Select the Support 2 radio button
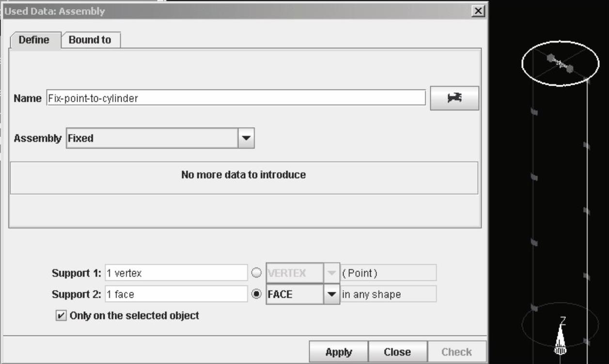The image size is (609, 364). point(257,294)
